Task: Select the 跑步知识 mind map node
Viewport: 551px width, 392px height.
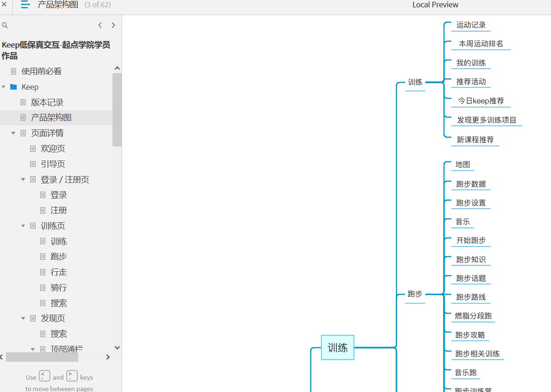Action: coord(471,260)
